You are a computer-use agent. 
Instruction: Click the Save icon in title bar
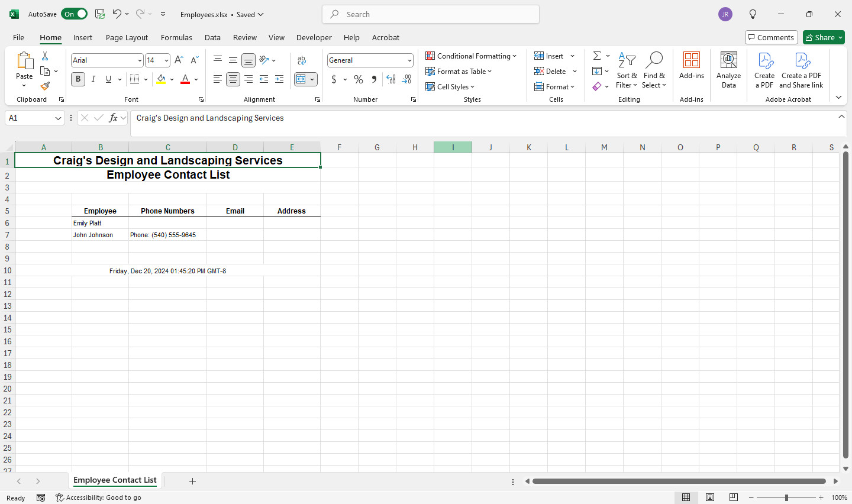tap(100, 14)
